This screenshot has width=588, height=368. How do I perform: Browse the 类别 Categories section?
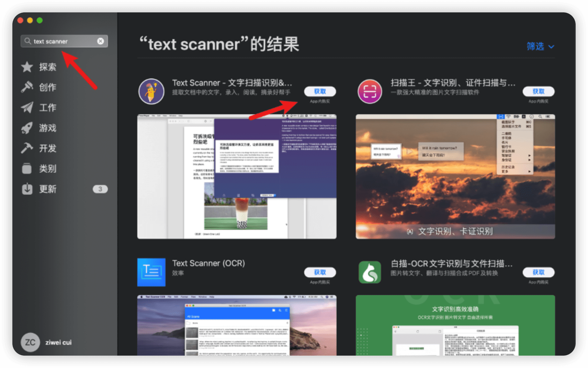[47, 169]
